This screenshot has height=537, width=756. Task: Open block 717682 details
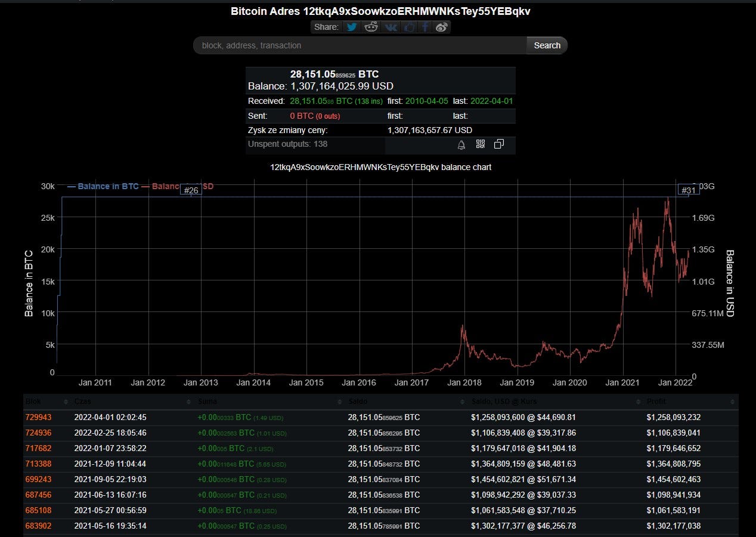[x=39, y=448]
